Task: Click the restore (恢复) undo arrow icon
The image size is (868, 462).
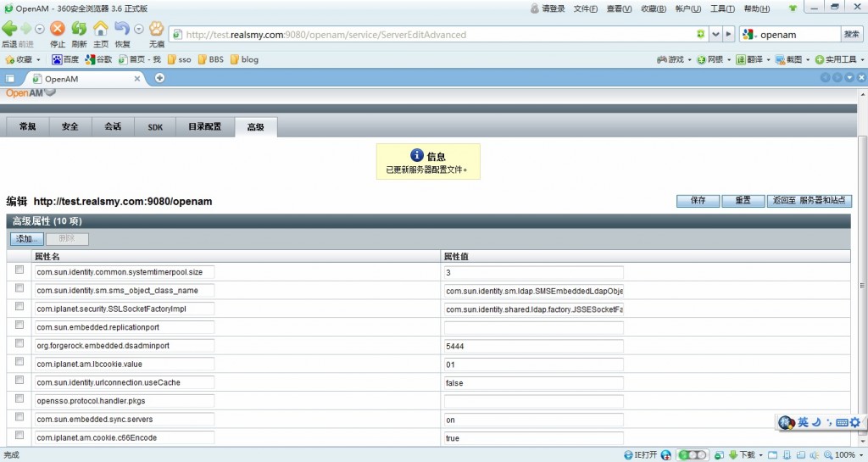Action: click(x=122, y=28)
